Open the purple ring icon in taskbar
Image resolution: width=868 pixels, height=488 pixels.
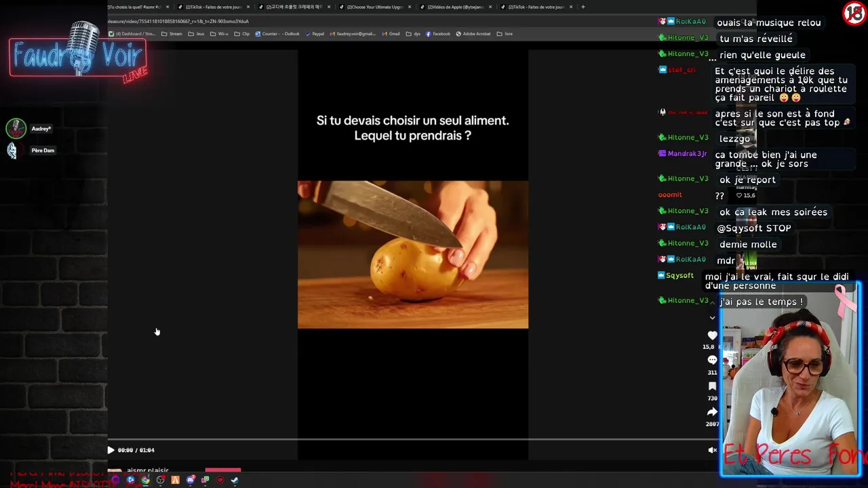pyautogui.click(x=115, y=480)
